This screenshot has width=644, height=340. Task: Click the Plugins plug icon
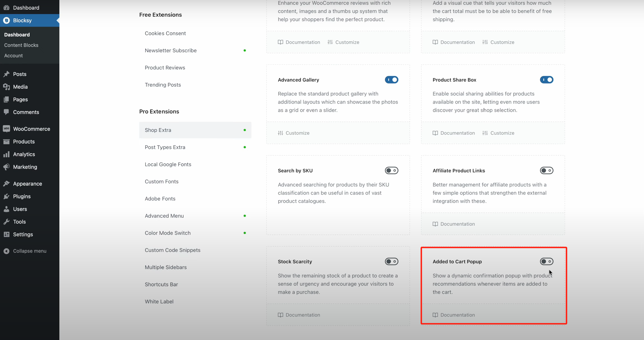pos(6,196)
